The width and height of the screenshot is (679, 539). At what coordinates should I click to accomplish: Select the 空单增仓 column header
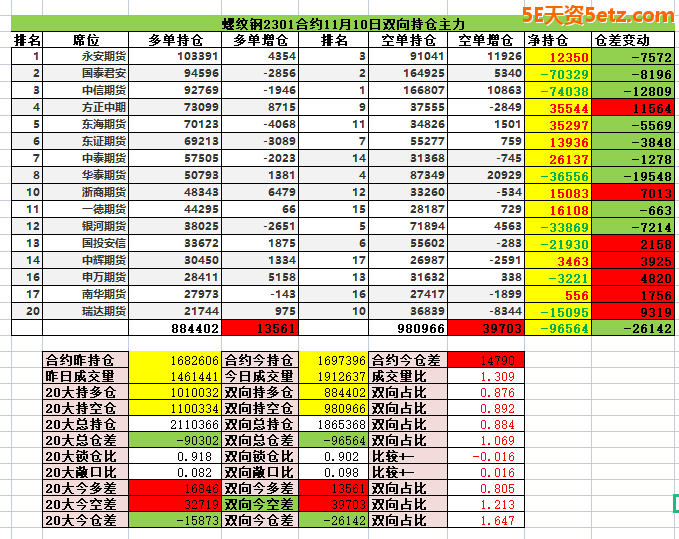(x=486, y=40)
